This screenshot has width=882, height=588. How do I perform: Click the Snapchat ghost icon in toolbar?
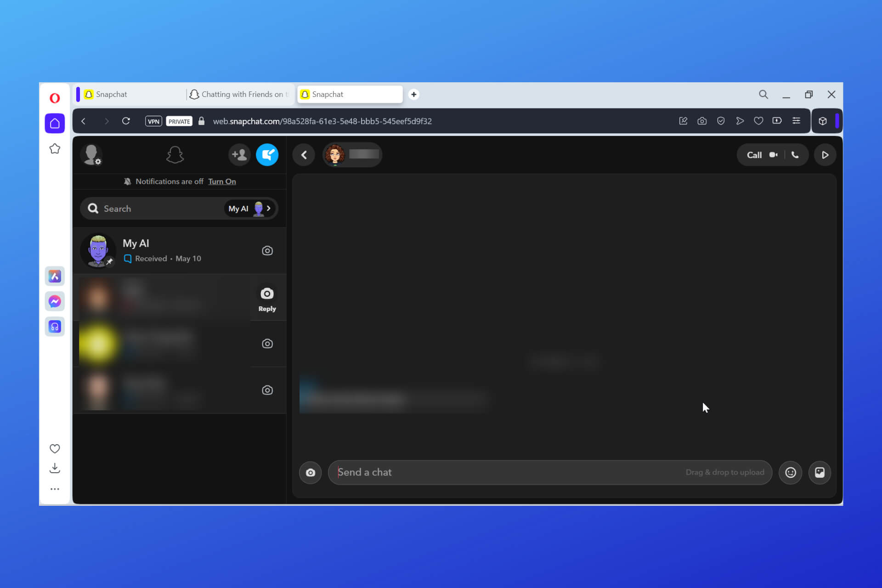coord(175,155)
